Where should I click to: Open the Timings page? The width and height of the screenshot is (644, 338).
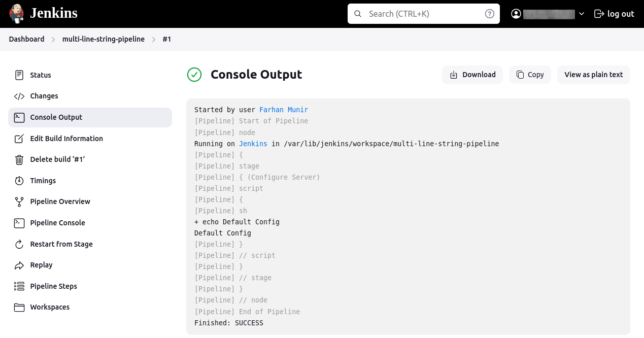point(90,181)
